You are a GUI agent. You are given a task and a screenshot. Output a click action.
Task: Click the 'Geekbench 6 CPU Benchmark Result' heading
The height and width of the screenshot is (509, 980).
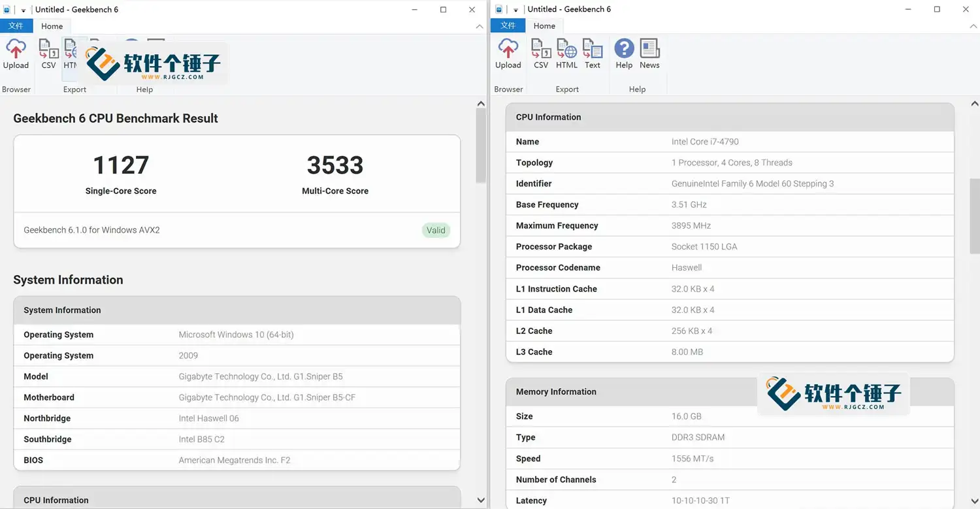[116, 118]
